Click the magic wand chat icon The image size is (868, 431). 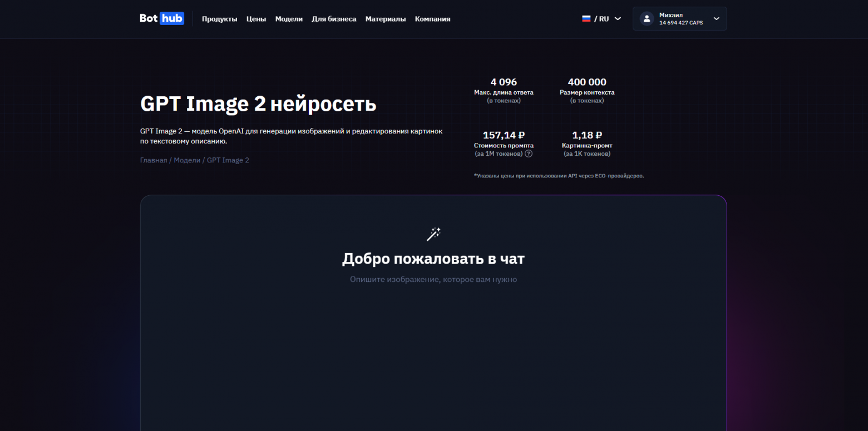(433, 234)
